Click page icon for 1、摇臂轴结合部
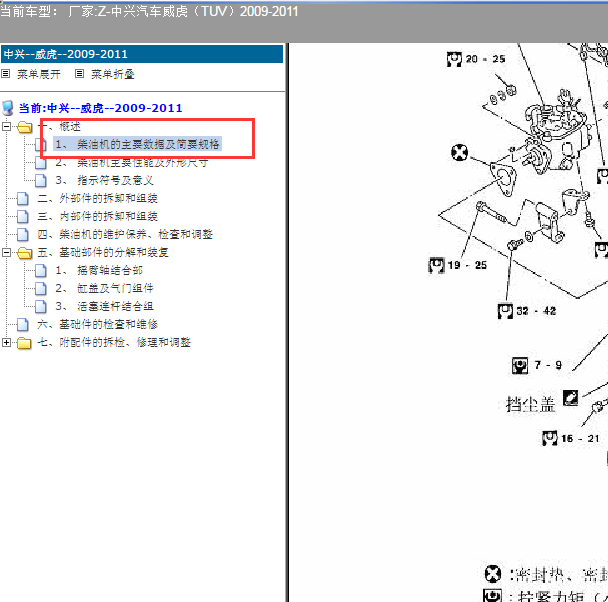This screenshot has width=608, height=602. click(41, 271)
